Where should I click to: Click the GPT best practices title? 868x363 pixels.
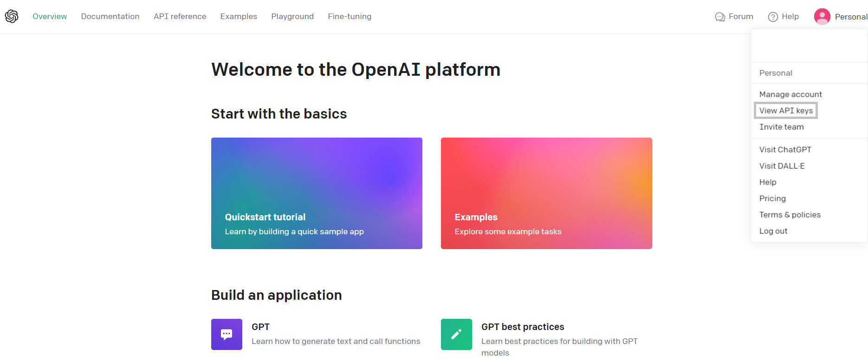pos(523,327)
